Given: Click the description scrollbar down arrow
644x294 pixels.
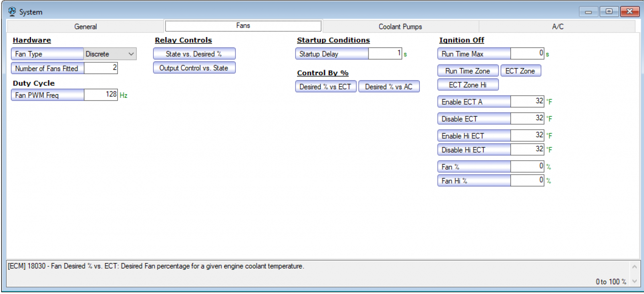Looking at the screenshot, I should pyautogui.click(x=634, y=282).
